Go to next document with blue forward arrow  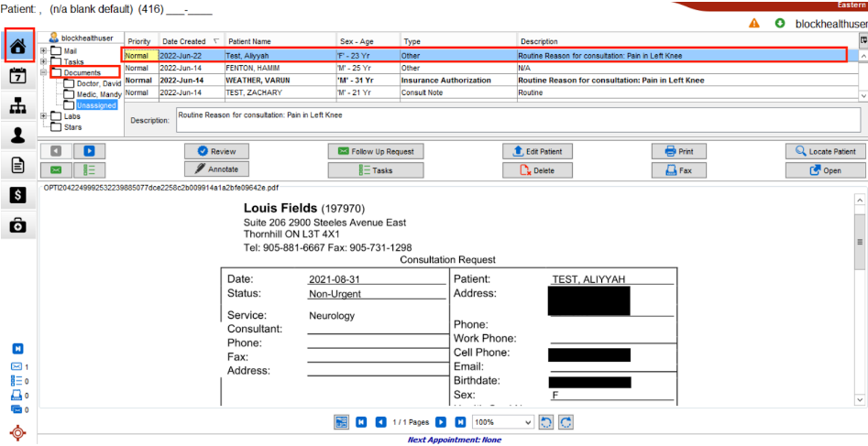[89, 152]
